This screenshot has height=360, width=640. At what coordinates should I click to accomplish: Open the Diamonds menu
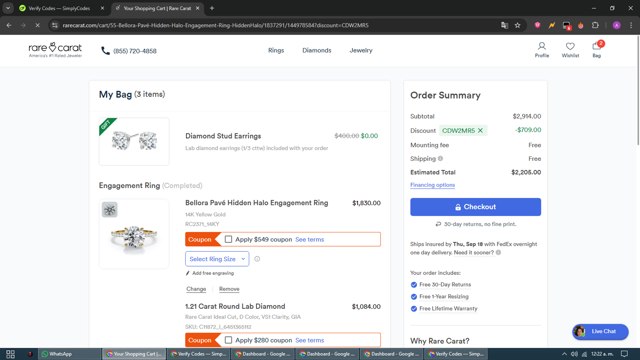317,50
